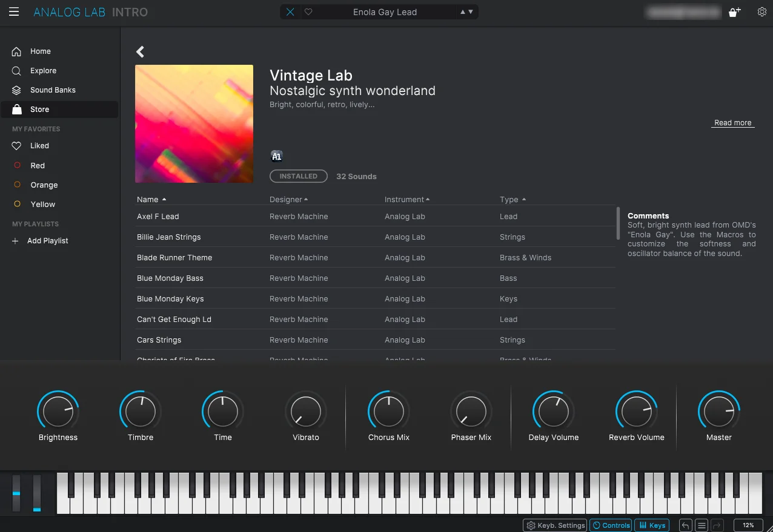Screen dimensions: 773x532
Task: Select the Store sidebar item
Action: (59, 110)
